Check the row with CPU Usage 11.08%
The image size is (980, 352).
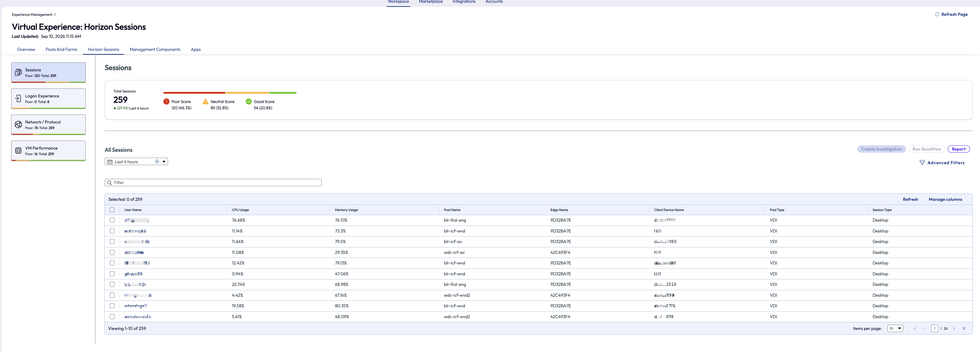point(112,252)
